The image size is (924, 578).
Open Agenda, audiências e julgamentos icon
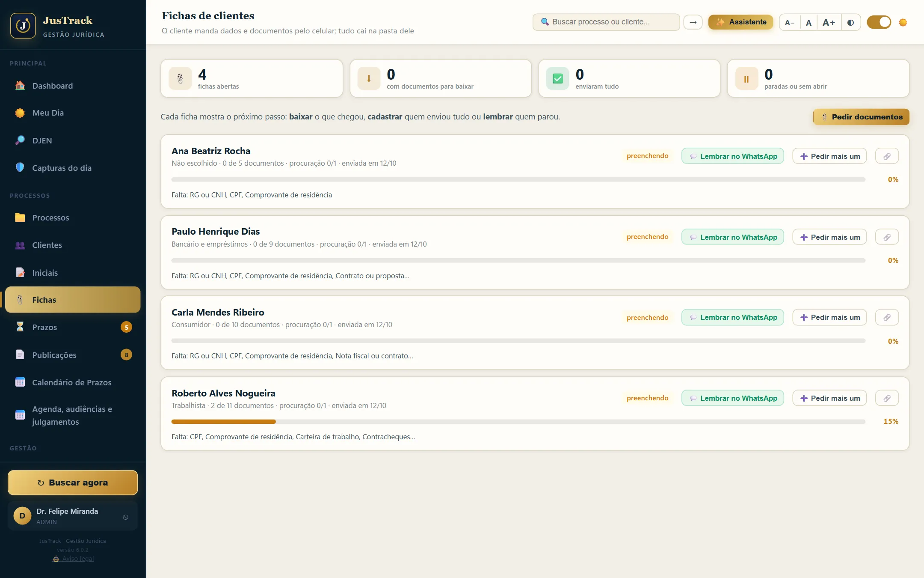click(x=20, y=415)
